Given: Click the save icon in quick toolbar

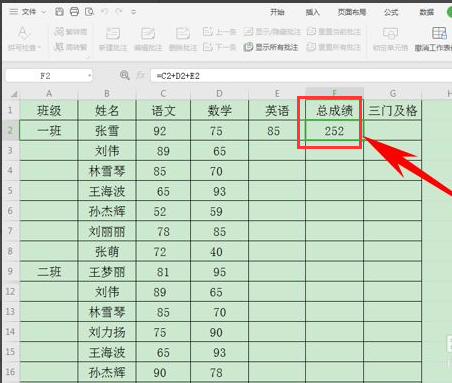Looking at the screenshot, I should click(59, 12).
